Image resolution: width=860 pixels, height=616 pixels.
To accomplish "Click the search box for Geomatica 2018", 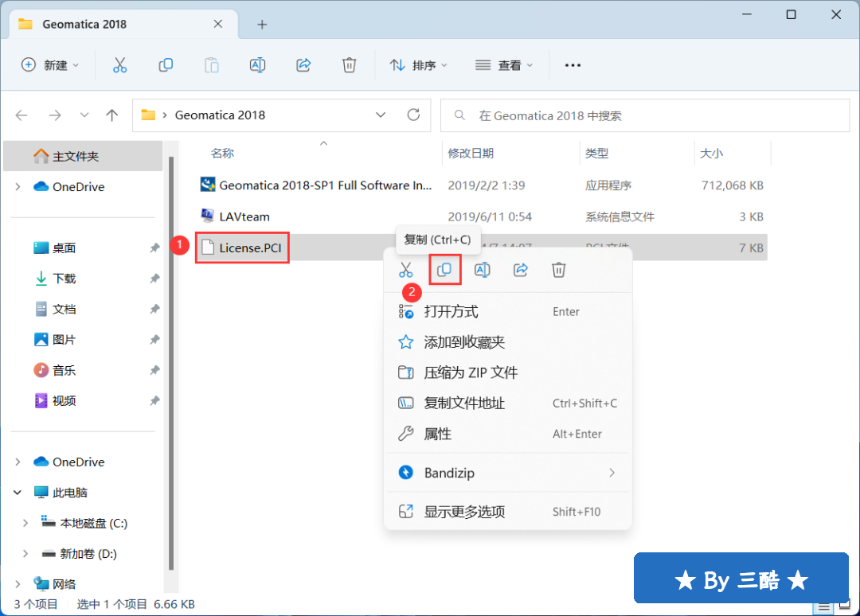I will pos(645,115).
